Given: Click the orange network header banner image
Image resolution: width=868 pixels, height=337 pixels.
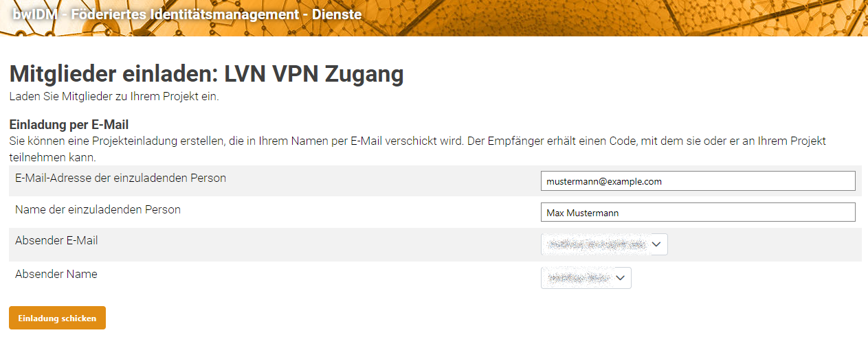Looking at the screenshot, I should pos(619,18).
